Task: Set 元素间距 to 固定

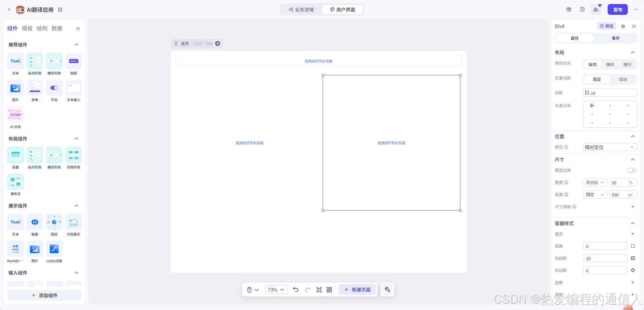Action: tap(597, 79)
